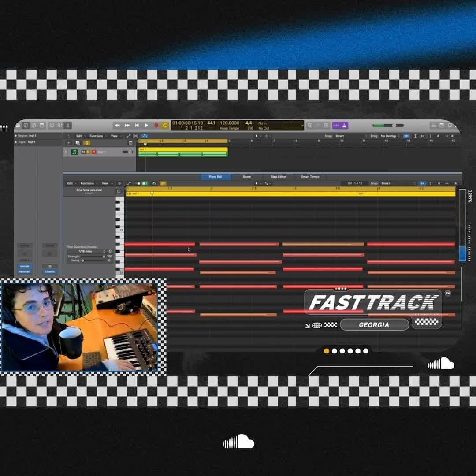Click Quantize Q button
The height and width of the screenshot is (476, 476).
point(110,251)
